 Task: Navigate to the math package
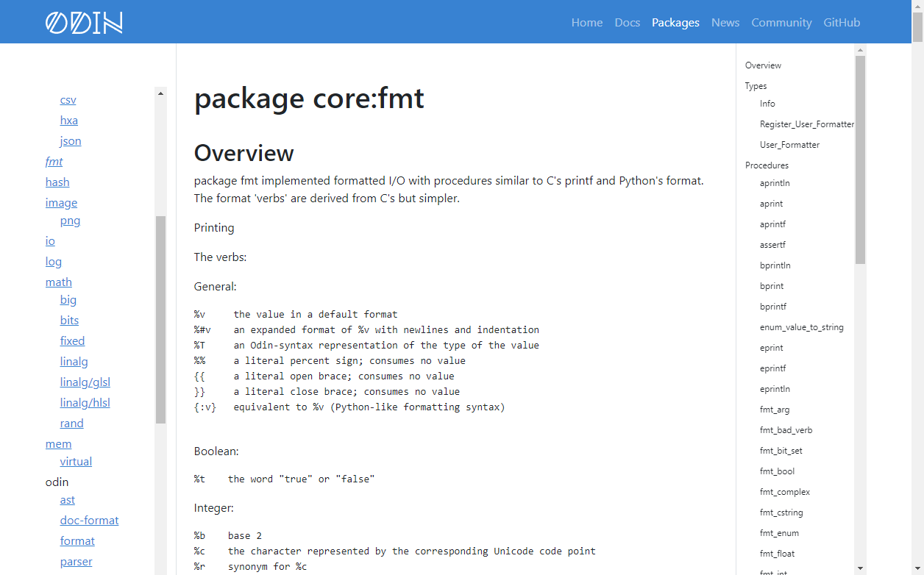58,282
